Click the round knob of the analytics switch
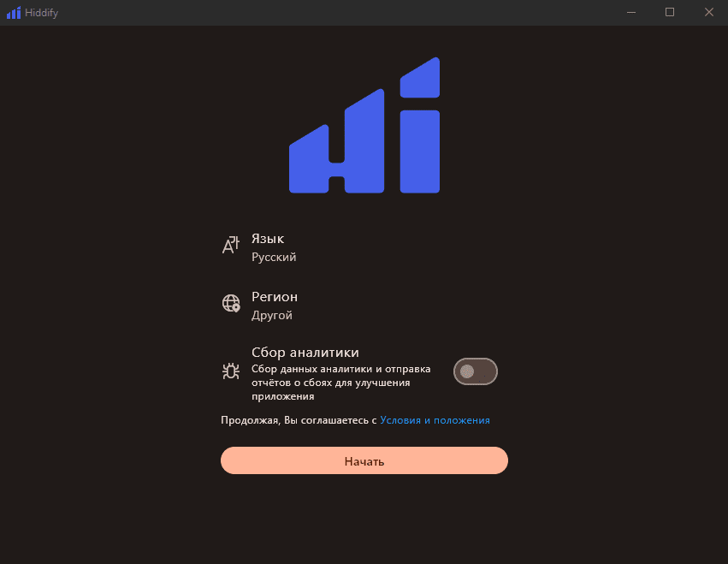The height and width of the screenshot is (564, 728). 466,371
